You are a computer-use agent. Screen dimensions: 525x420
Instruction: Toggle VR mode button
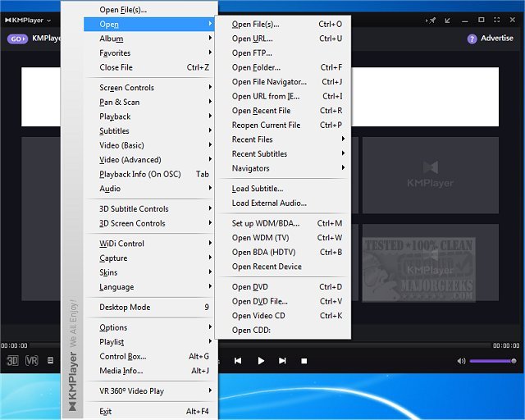tap(32, 360)
